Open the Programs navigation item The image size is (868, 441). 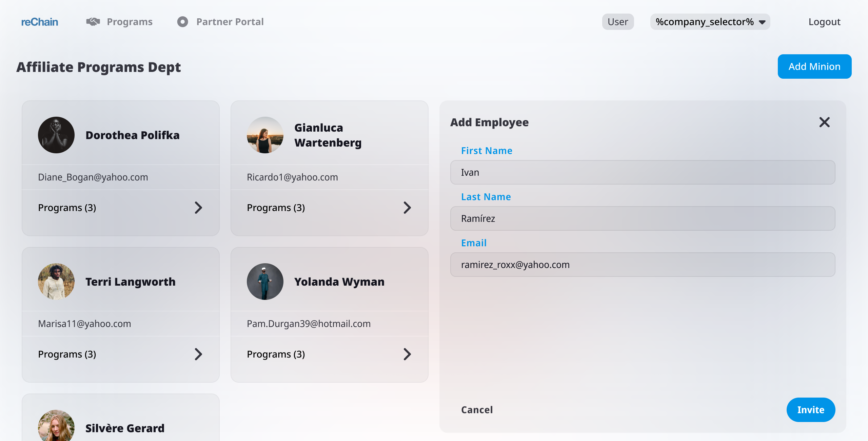pyautogui.click(x=130, y=22)
